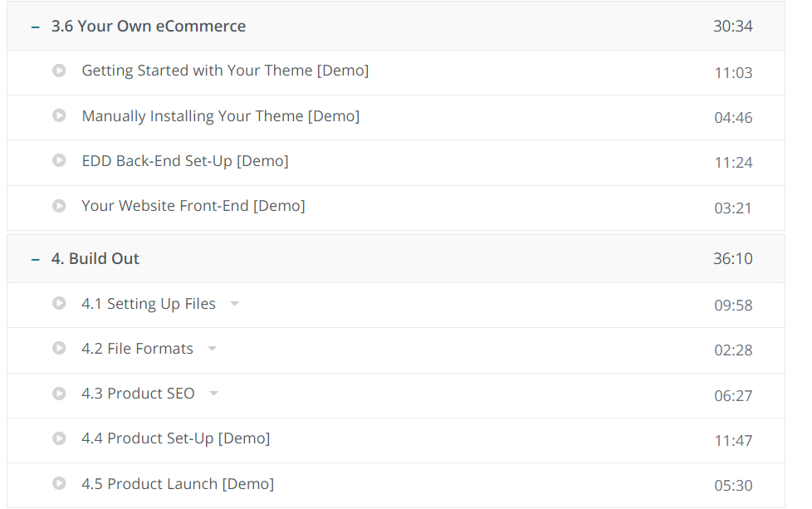Click play icon beside Getting Started with Your Theme

tap(59, 71)
